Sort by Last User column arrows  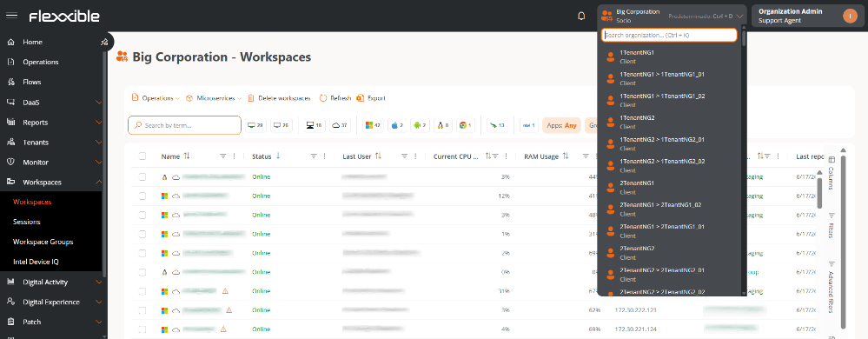(x=378, y=156)
